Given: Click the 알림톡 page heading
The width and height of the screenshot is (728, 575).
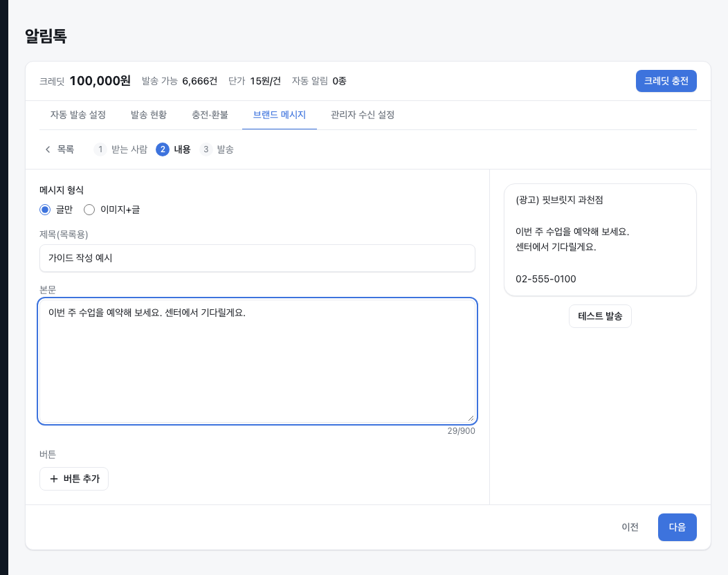Looking at the screenshot, I should [46, 36].
